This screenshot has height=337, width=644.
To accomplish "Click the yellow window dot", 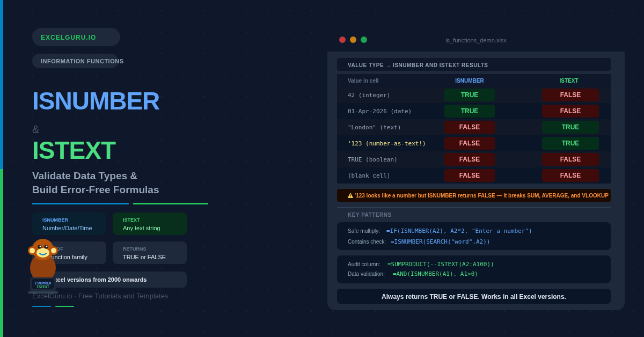I will coord(353,40).
